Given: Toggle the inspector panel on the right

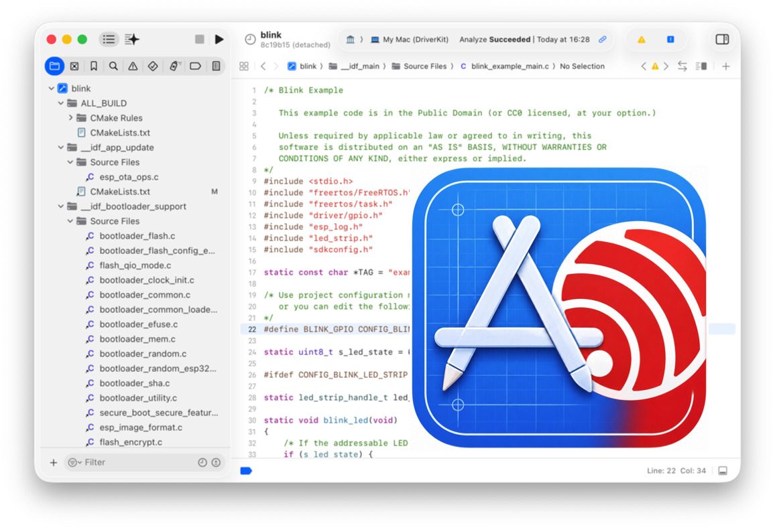Looking at the screenshot, I should 722,40.
